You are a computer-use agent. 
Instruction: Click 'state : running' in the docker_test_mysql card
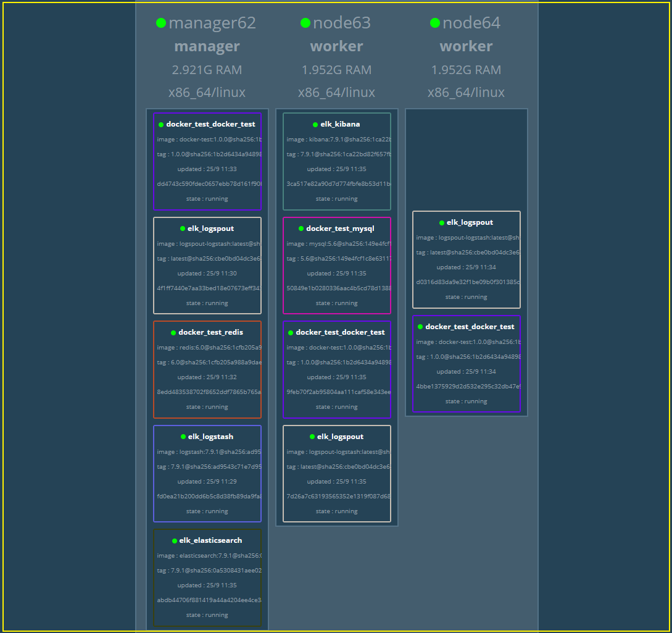(x=336, y=303)
